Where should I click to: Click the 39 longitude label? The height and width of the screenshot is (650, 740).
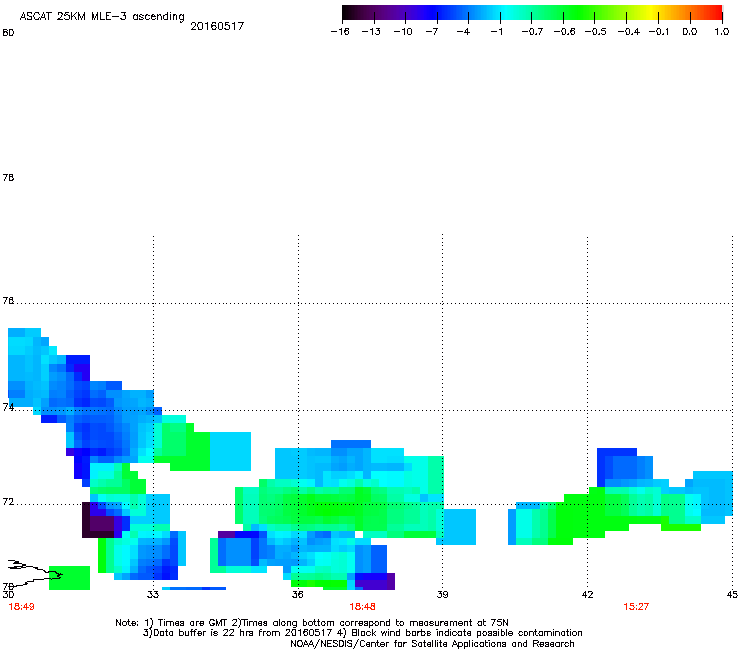pos(442,594)
